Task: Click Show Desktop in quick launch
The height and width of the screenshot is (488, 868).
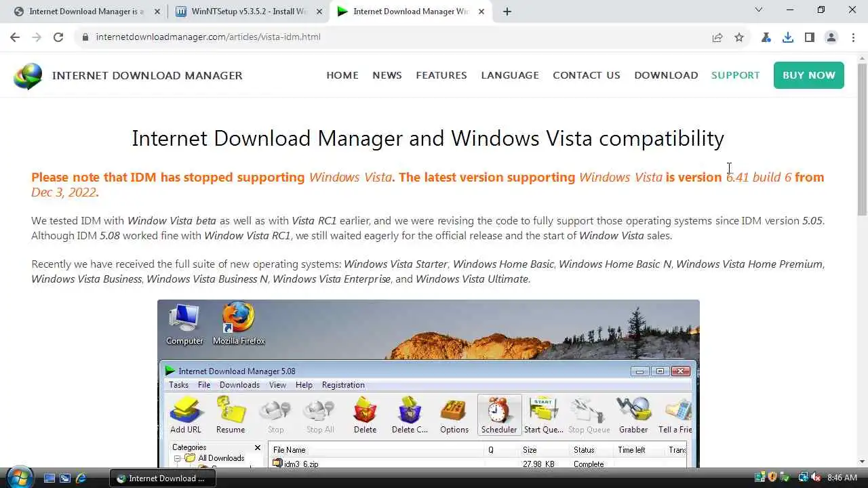Action: click(50, 478)
